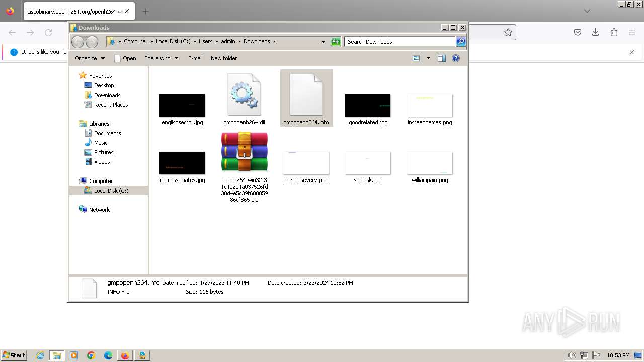Select the gmpopenh264.info file icon

306,95
